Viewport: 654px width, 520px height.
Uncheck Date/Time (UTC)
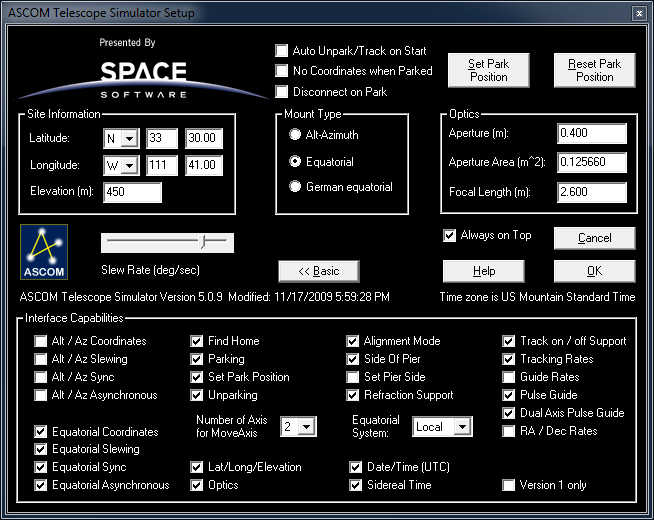355,467
